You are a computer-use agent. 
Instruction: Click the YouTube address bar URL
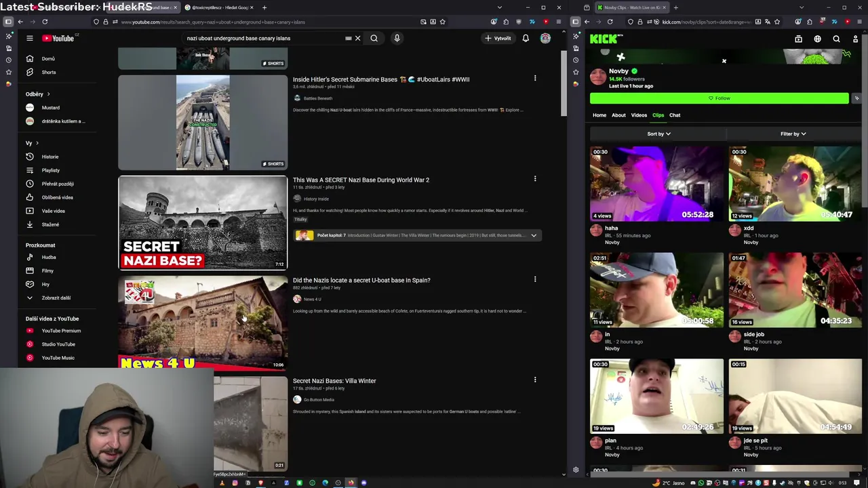(213, 22)
